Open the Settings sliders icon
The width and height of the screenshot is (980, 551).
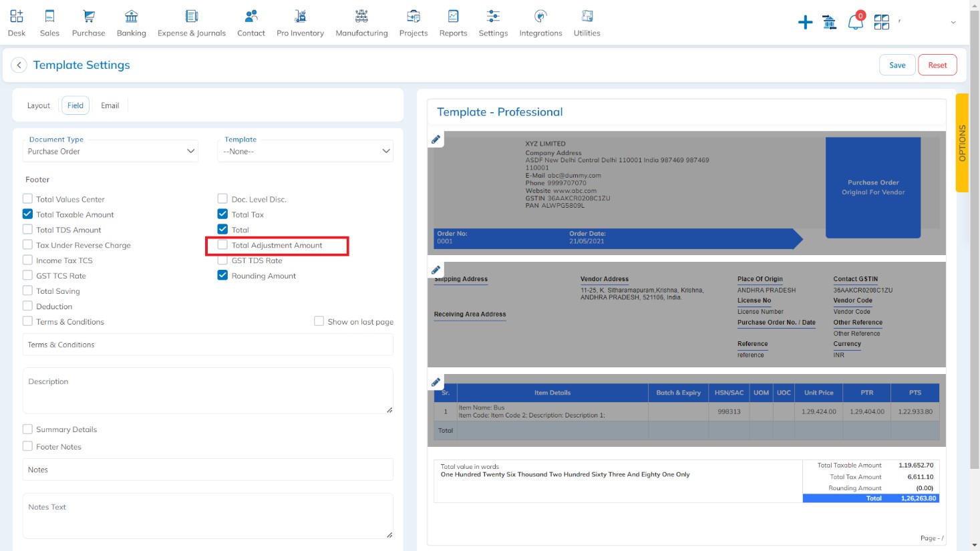coord(493,16)
